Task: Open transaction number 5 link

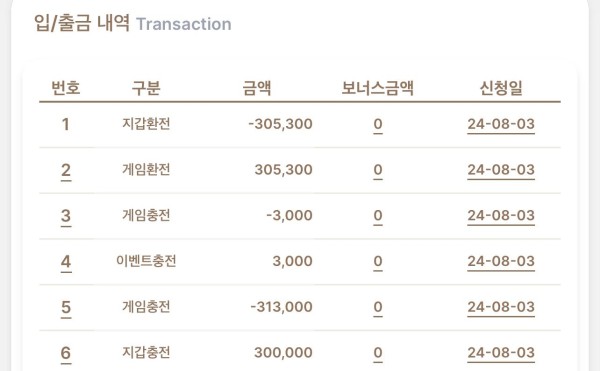Action: coord(66,308)
